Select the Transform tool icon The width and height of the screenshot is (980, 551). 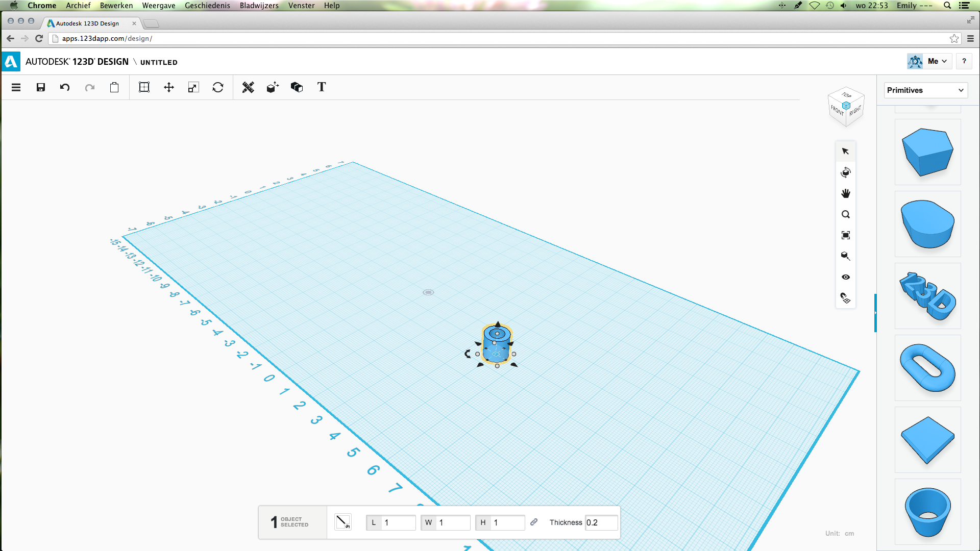pos(168,87)
